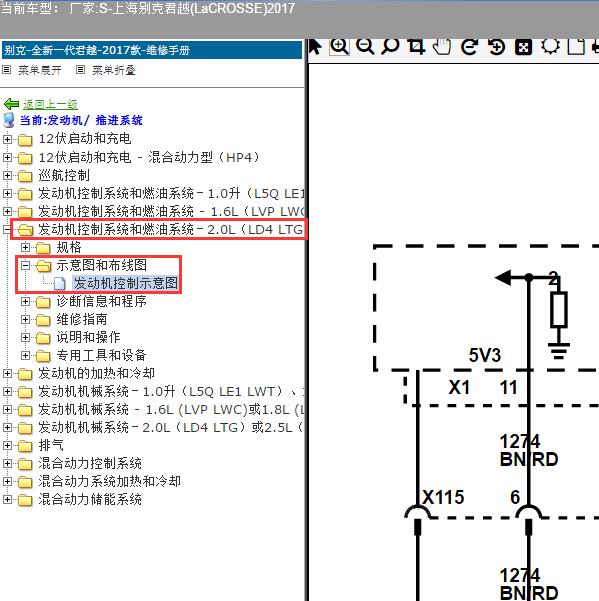Click 菜单折叠 to collapse all menus
The width and height of the screenshot is (599, 601).
click(113, 70)
